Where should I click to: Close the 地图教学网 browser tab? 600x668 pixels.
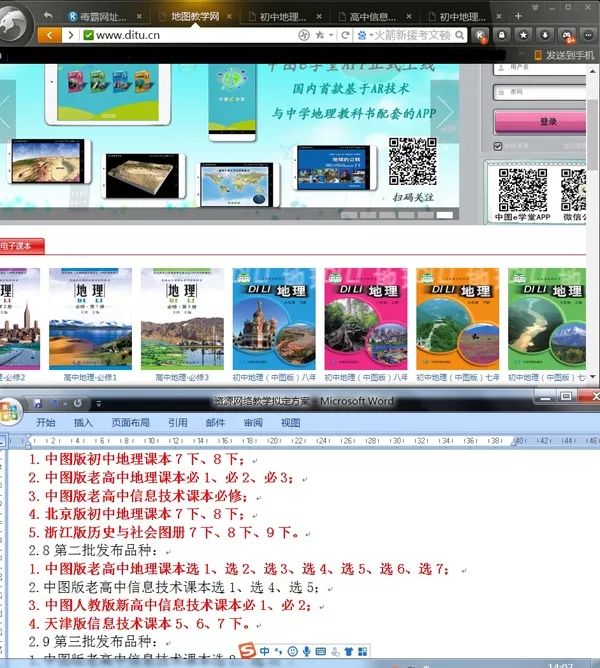click(229, 16)
